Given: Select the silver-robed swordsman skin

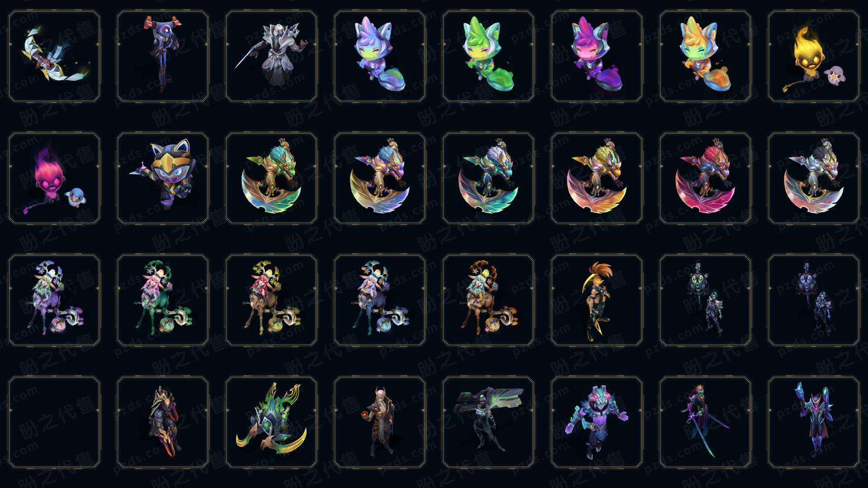Looking at the screenshot, I should [x=271, y=56].
